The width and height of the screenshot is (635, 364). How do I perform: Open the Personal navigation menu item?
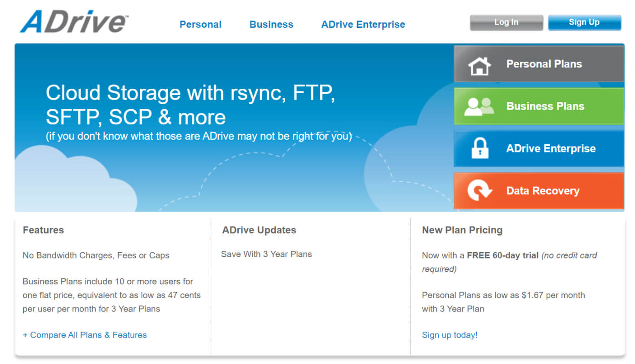click(x=200, y=25)
